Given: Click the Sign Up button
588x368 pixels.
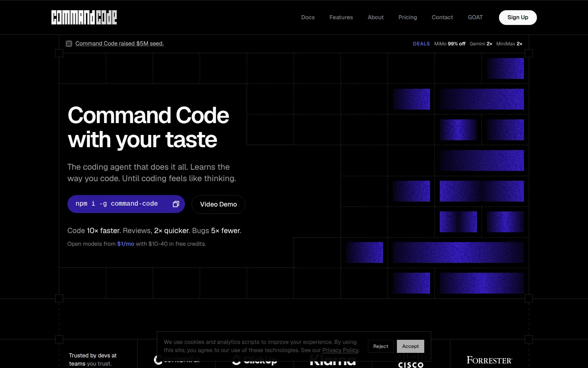Looking at the screenshot, I should (x=518, y=17).
